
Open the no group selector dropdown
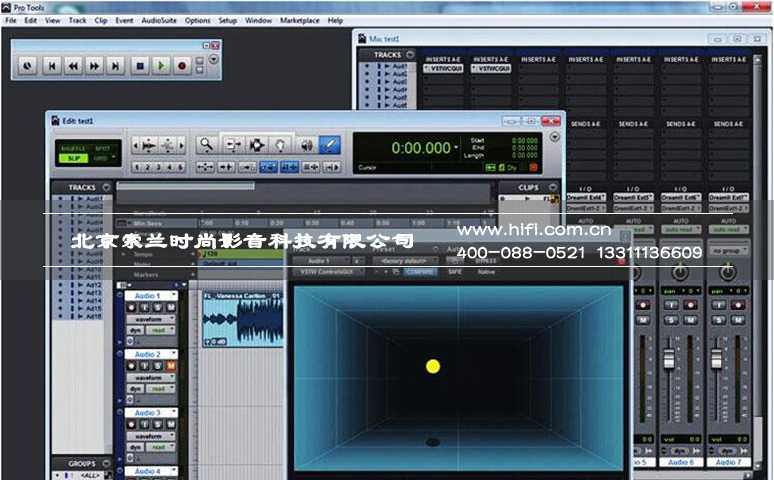[x=729, y=251]
